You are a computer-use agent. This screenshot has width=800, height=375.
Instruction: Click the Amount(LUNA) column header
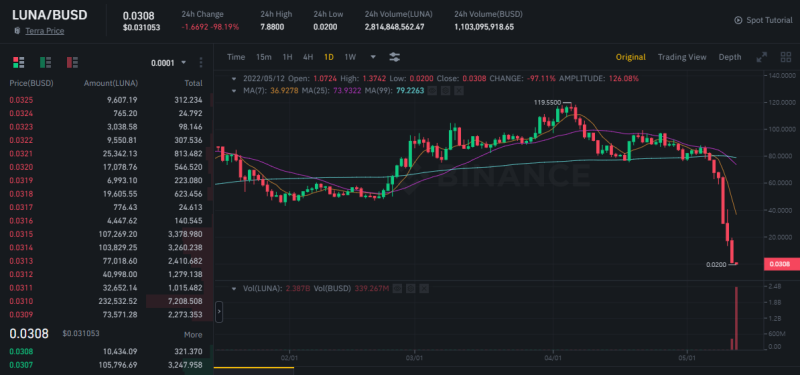(x=111, y=83)
